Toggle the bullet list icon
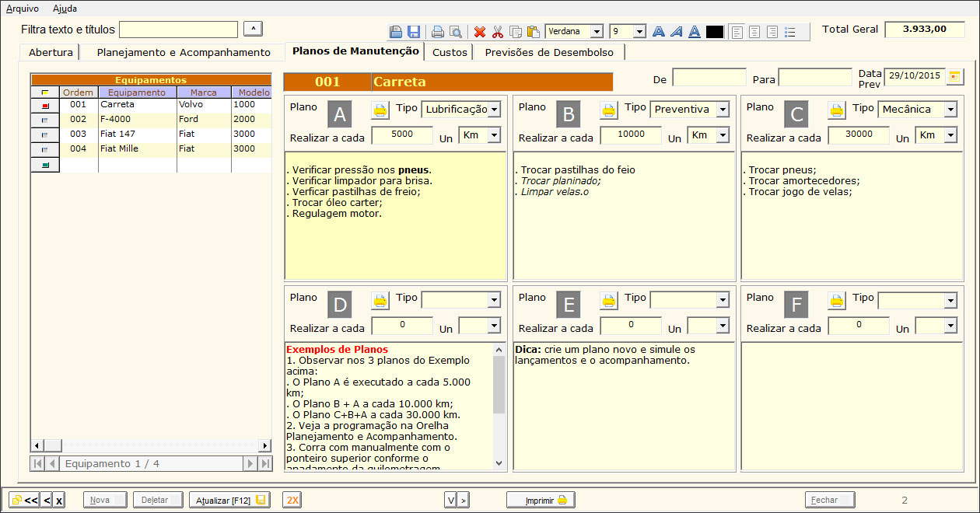980x513 pixels. click(x=790, y=32)
